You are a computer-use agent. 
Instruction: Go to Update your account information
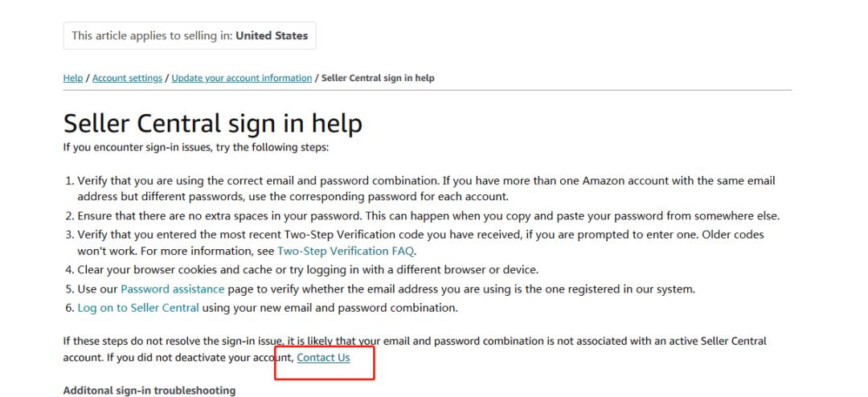click(x=242, y=78)
